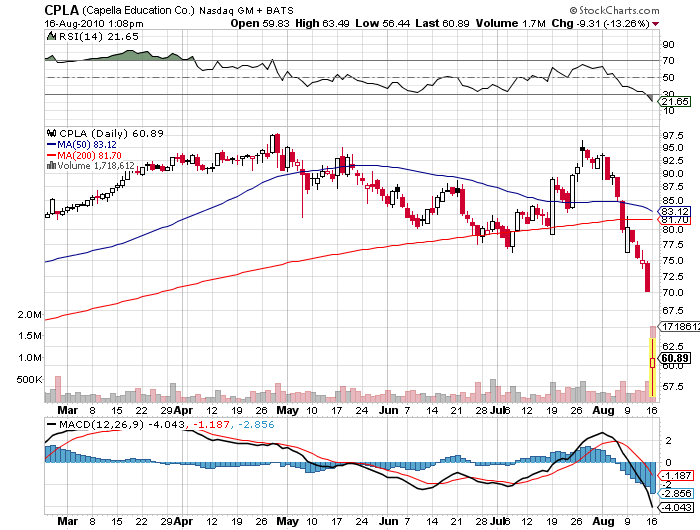The height and width of the screenshot is (530, 700).
Task: Click the 70.0 price axis label
Action: 673,292
